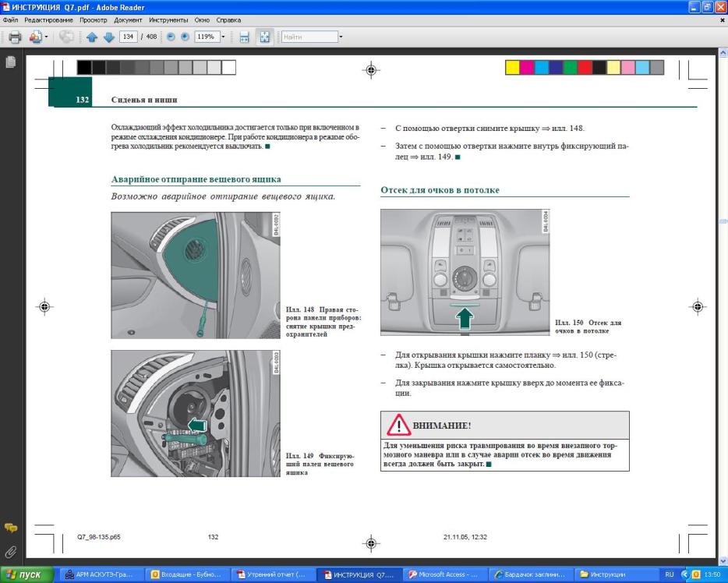The width and height of the screenshot is (728, 583).
Task: Open the Редактирование menu
Action: pyautogui.click(x=49, y=20)
